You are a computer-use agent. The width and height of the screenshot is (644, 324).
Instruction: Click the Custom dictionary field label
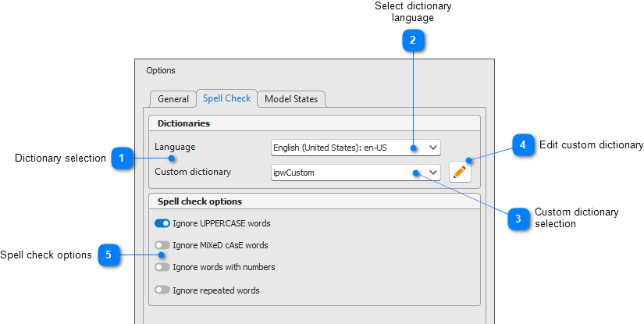[x=193, y=172]
